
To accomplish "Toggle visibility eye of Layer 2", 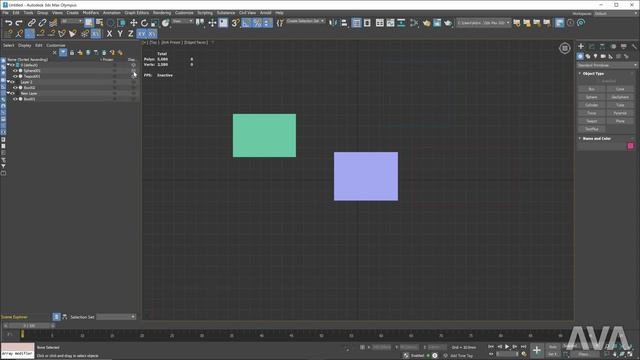I will (12, 82).
